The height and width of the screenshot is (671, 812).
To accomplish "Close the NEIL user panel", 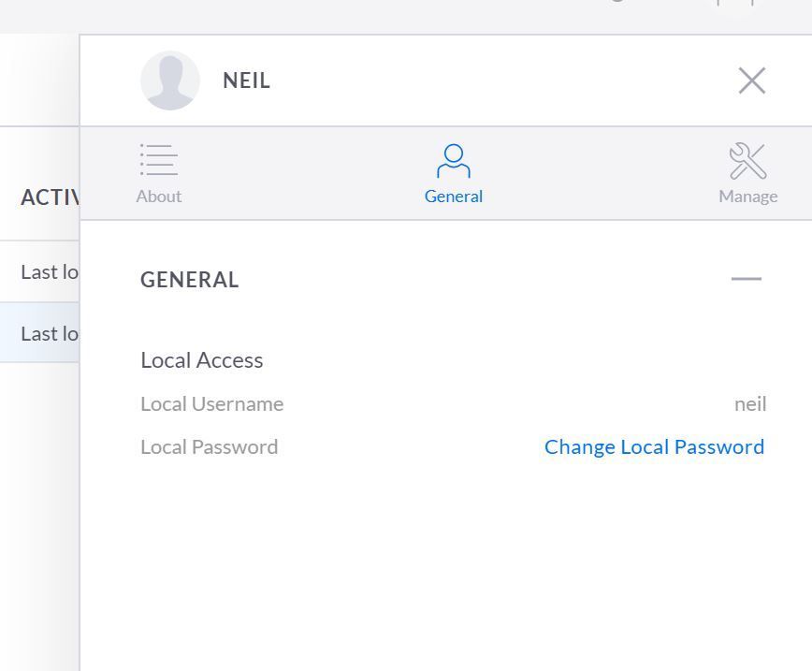I will click(x=751, y=80).
